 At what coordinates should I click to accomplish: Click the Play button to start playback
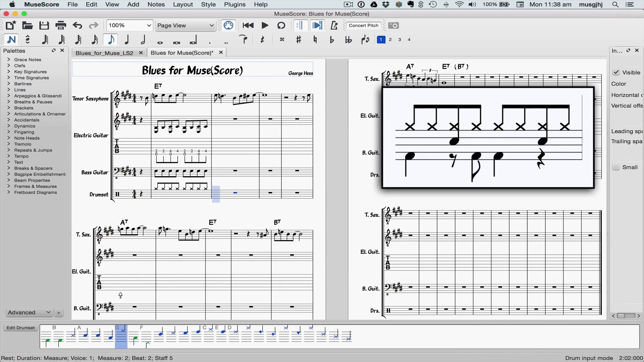pyautogui.click(x=265, y=25)
